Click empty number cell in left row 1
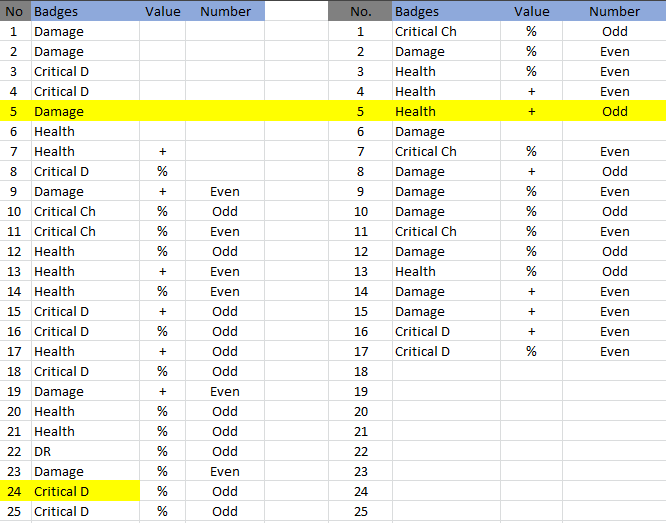The height and width of the screenshot is (523, 666). 225,31
